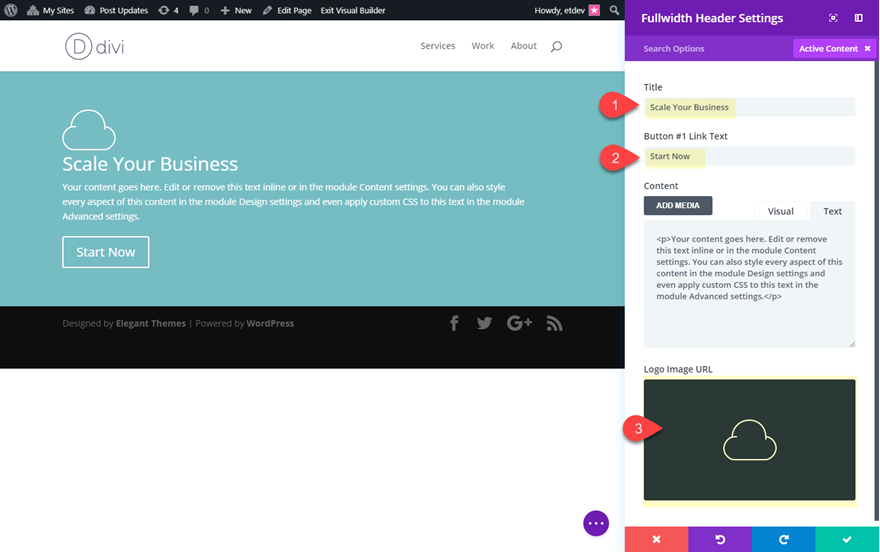Click the cloud logo in header module
The height and width of the screenshot is (552, 880).
click(89, 130)
